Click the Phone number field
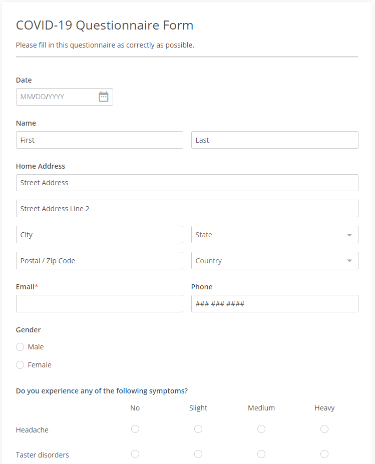Image resolution: width=375 pixels, height=464 pixels. 275,304
